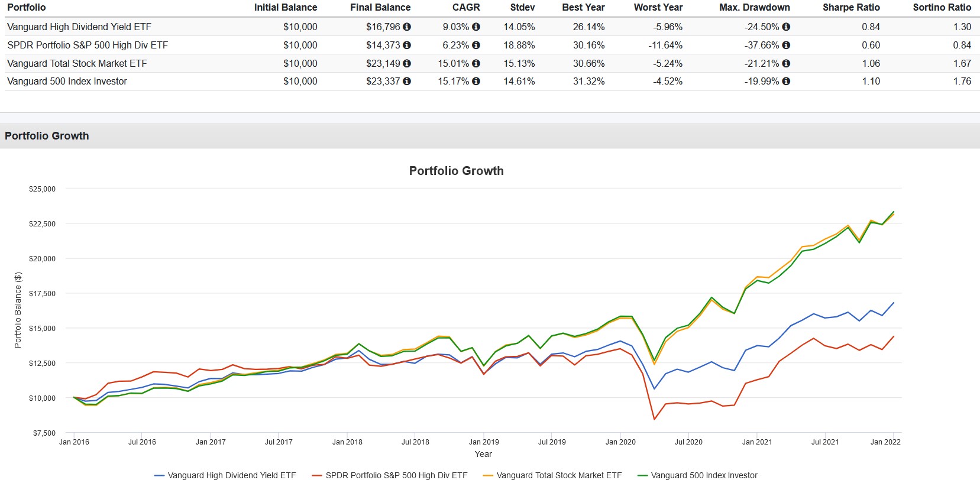Toggle Vanguard Total Stock Market ETF legend entry
The width and height of the screenshot is (980, 480).
552,475
